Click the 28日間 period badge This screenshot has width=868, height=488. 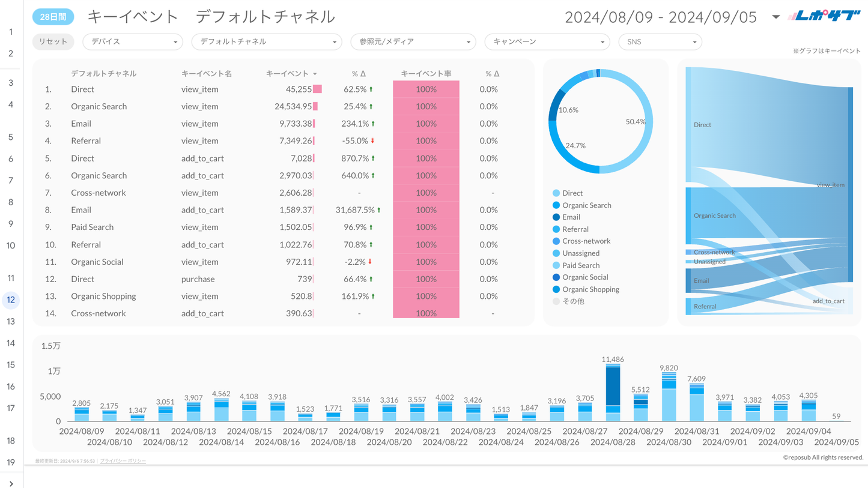point(53,17)
